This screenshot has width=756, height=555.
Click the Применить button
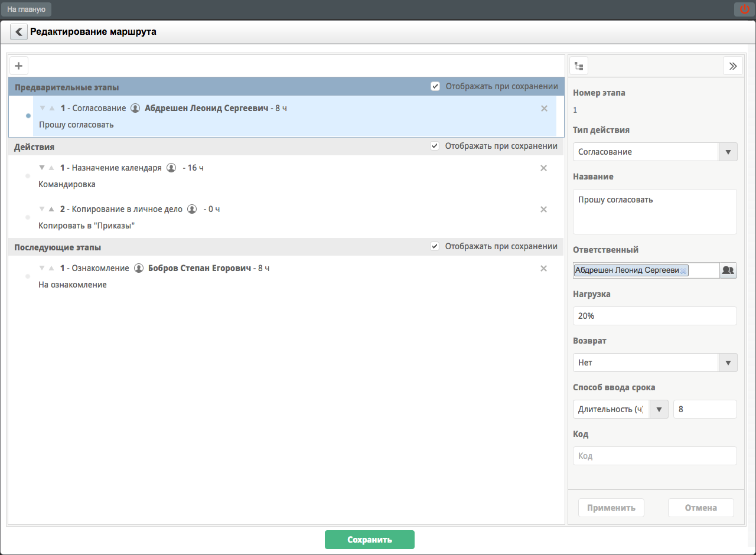click(x=611, y=508)
